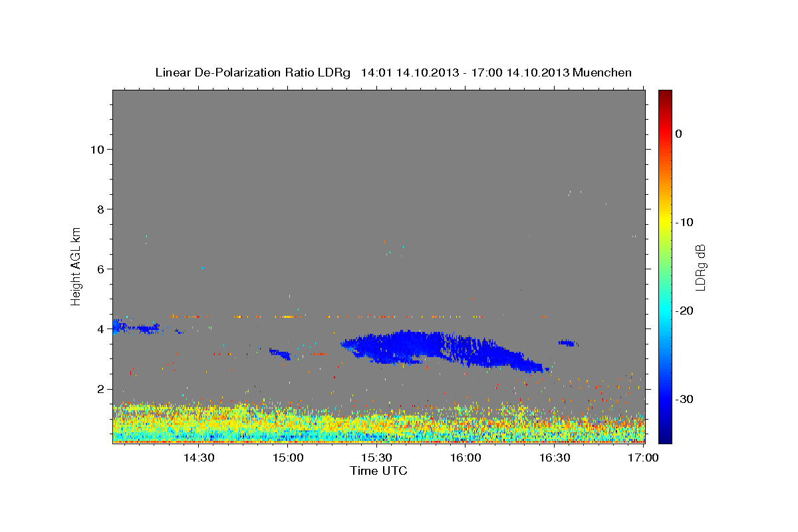The height and width of the screenshot is (532, 798).
Task: Click the height tick label 6
Action: [100, 269]
